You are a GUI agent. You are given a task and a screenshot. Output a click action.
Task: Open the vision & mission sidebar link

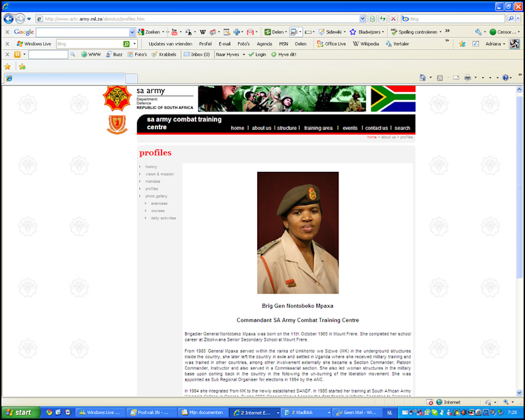point(159,174)
